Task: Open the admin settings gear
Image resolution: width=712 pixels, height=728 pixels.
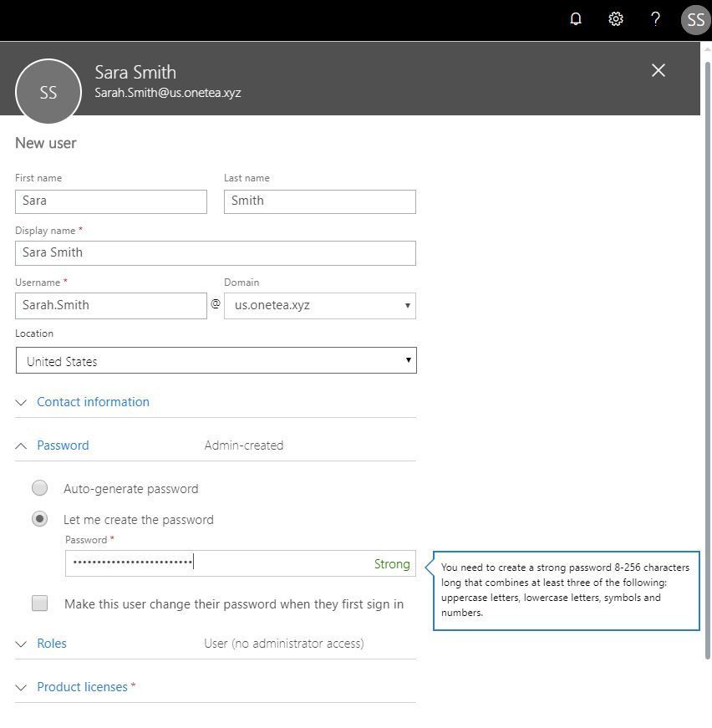Action: point(615,18)
